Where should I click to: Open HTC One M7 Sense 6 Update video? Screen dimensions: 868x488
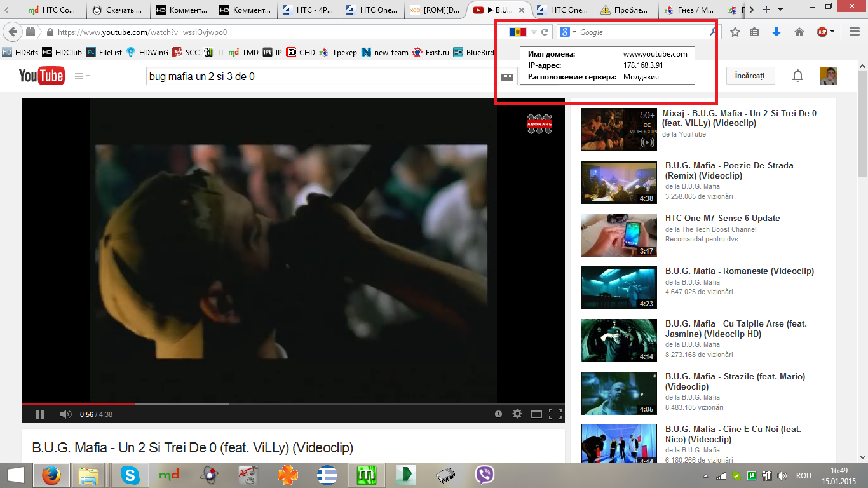tap(722, 218)
